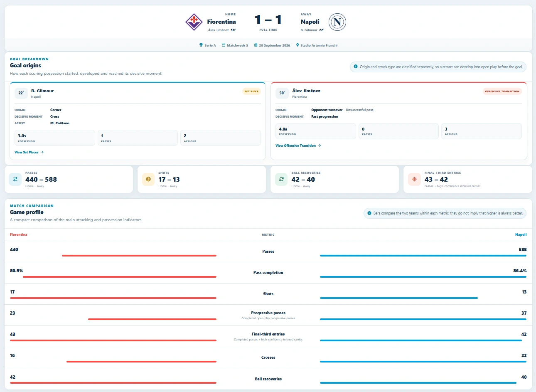
Task: Select the trophy icon beside Serie A
Action: click(201, 45)
